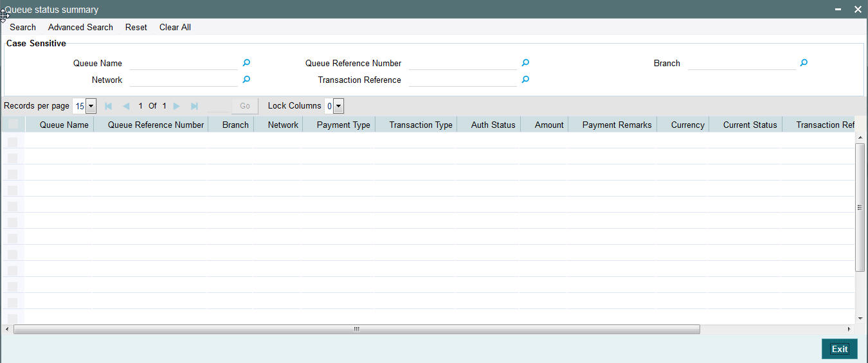Click into the Transaction Reference input field
The height and width of the screenshot is (363, 868).
(x=462, y=80)
